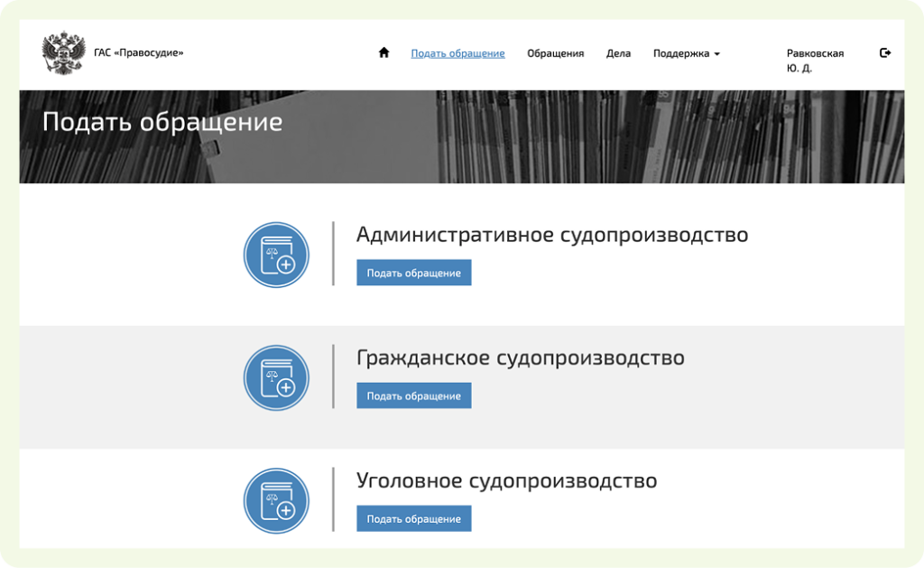Open the Обращения navigation item
924x568 pixels.
(555, 53)
